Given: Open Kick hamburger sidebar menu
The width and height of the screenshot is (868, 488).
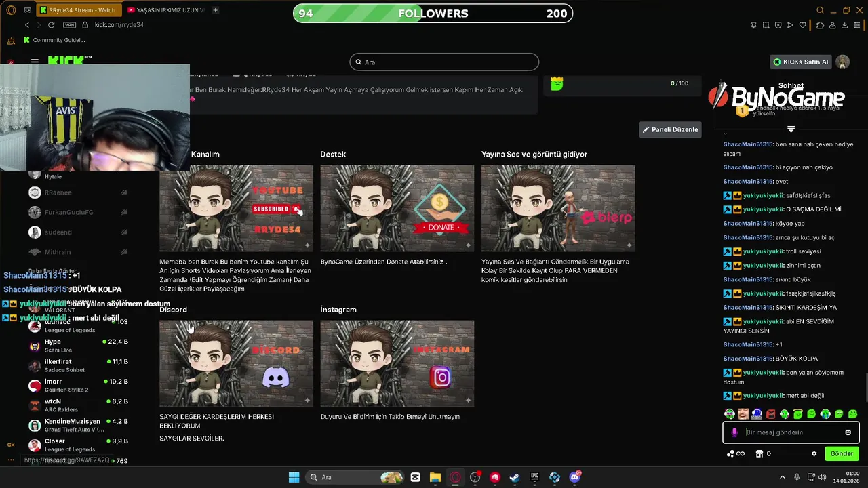Looking at the screenshot, I should coord(35,62).
